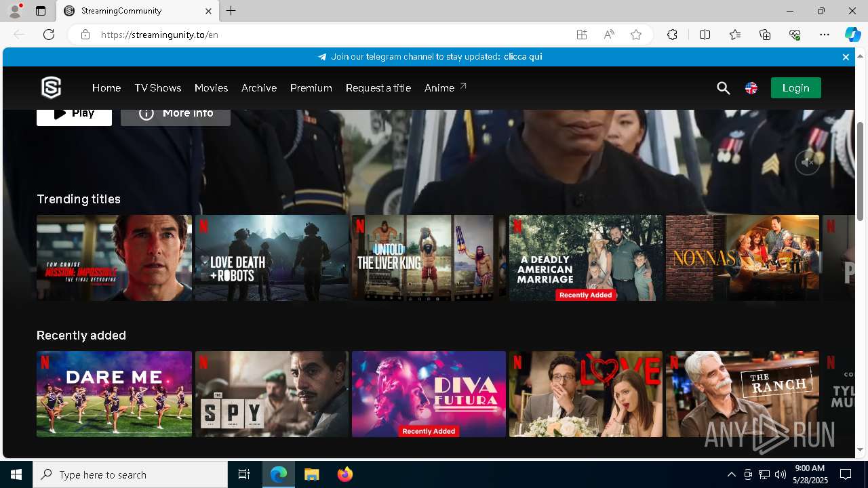Open the language flag selector
This screenshot has height=488, width=868.
751,88
